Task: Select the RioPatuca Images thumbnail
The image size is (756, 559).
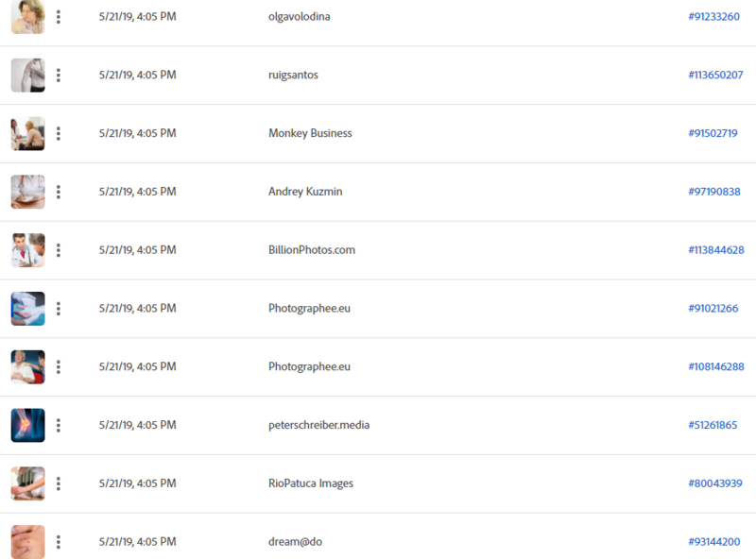Action: (28, 483)
